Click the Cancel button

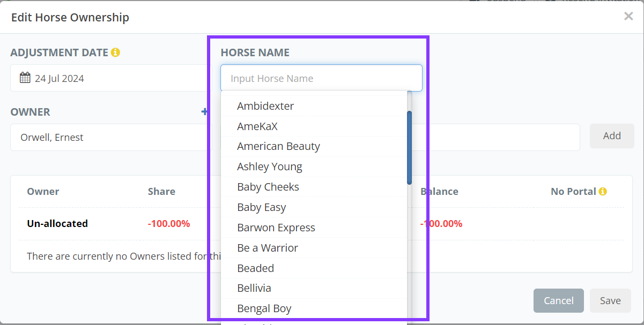[x=558, y=300]
